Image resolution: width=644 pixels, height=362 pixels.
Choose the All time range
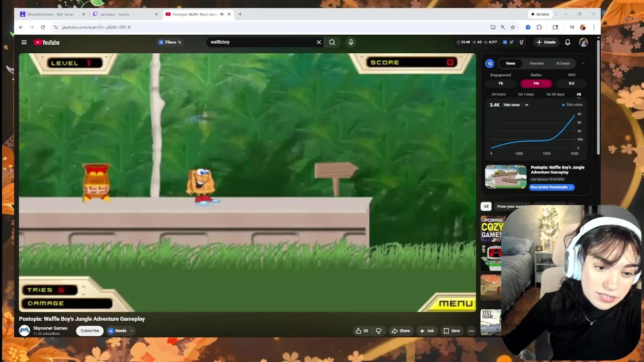pyautogui.click(x=579, y=94)
